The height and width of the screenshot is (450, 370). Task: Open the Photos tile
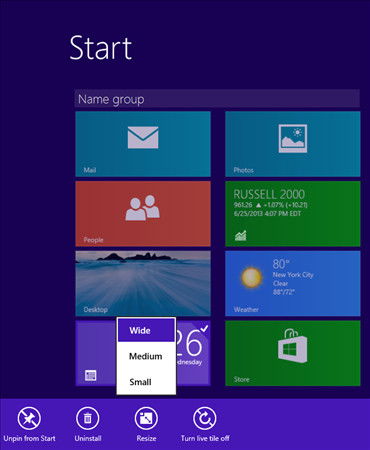(x=293, y=144)
